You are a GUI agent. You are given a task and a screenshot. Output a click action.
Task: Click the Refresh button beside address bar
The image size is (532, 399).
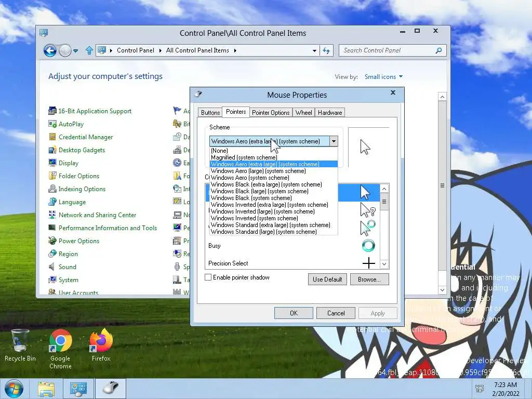click(x=326, y=50)
